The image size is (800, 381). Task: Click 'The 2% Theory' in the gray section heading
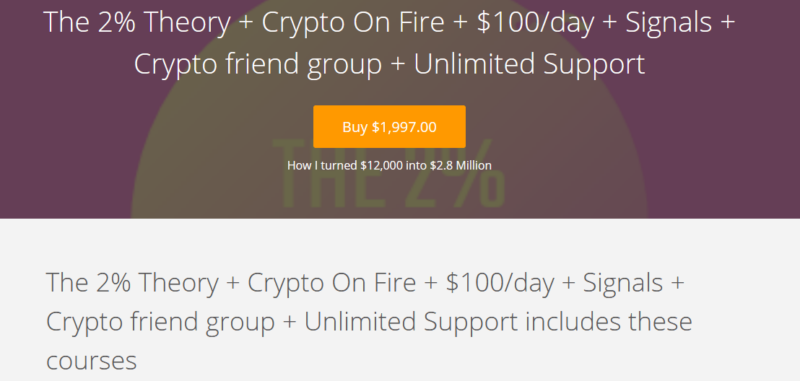pos(132,283)
